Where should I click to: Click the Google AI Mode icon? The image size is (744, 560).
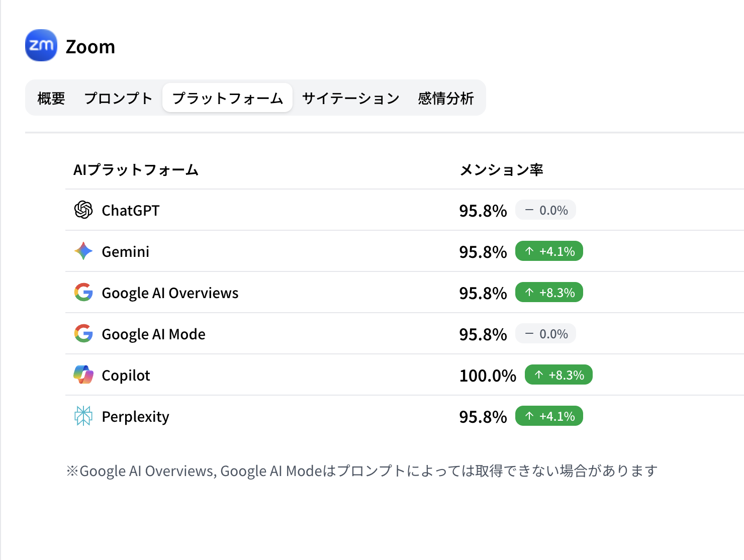[83, 334]
